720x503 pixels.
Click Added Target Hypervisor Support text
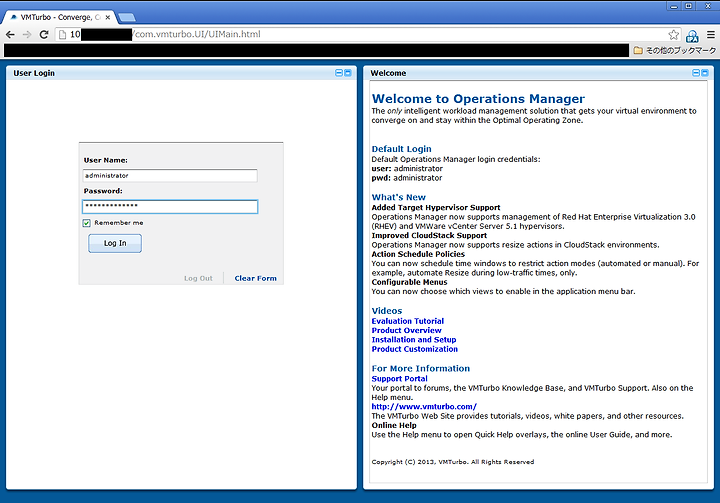[436, 208]
